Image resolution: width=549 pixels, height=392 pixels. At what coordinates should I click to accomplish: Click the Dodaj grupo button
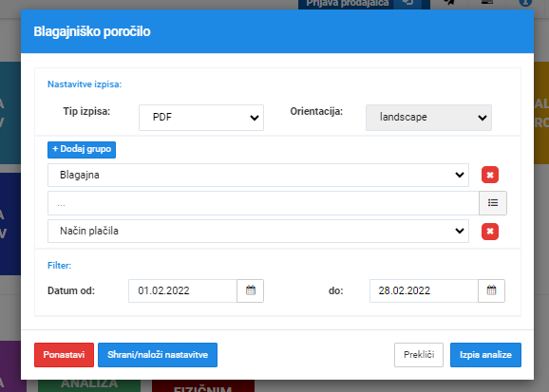(x=82, y=149)
